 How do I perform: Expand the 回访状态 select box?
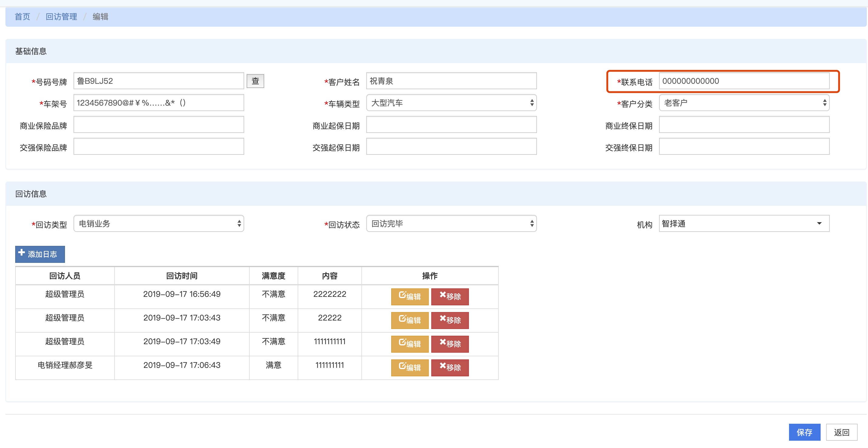tap(451, 224)
